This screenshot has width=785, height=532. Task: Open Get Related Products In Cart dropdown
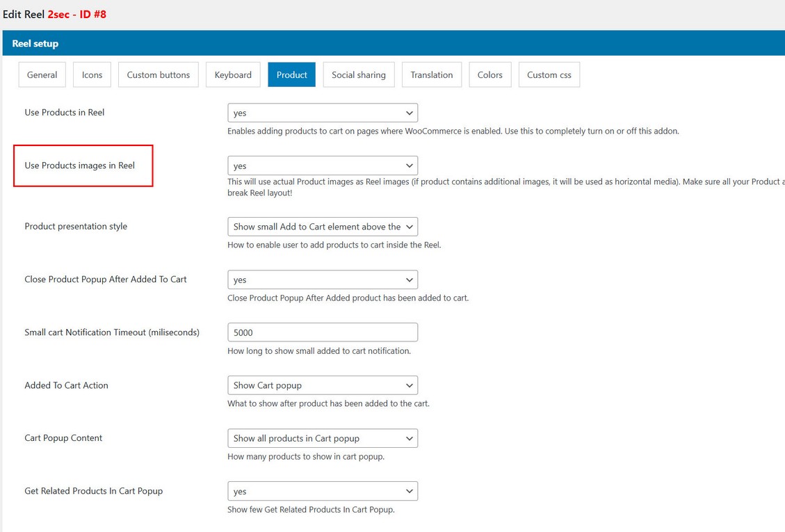[323, 491]
